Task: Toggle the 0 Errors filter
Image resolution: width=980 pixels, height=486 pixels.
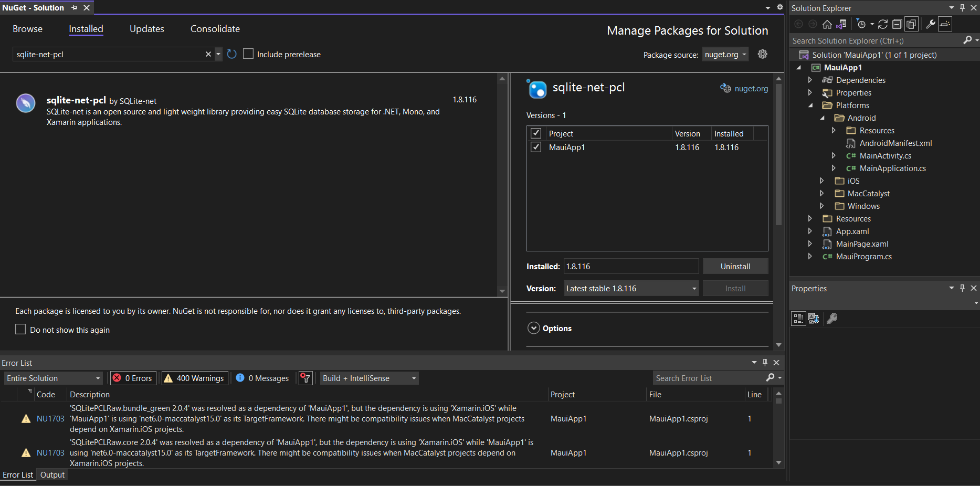Action: (133, 378)
